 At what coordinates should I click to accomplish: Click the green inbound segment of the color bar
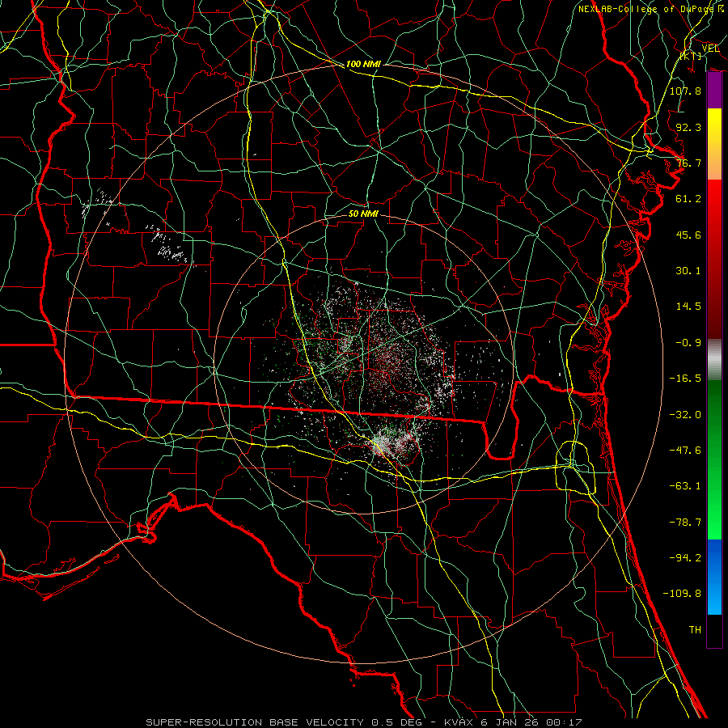[714, 459]
